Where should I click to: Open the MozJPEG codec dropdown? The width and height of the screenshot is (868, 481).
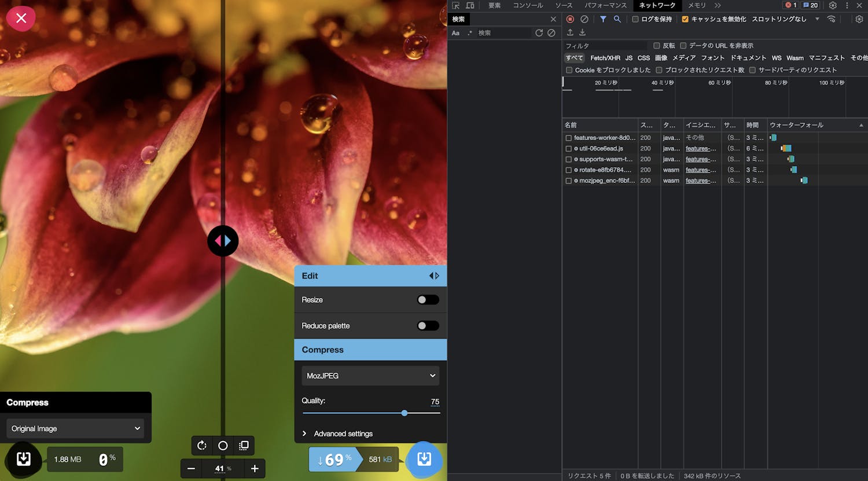coord(370,376)
